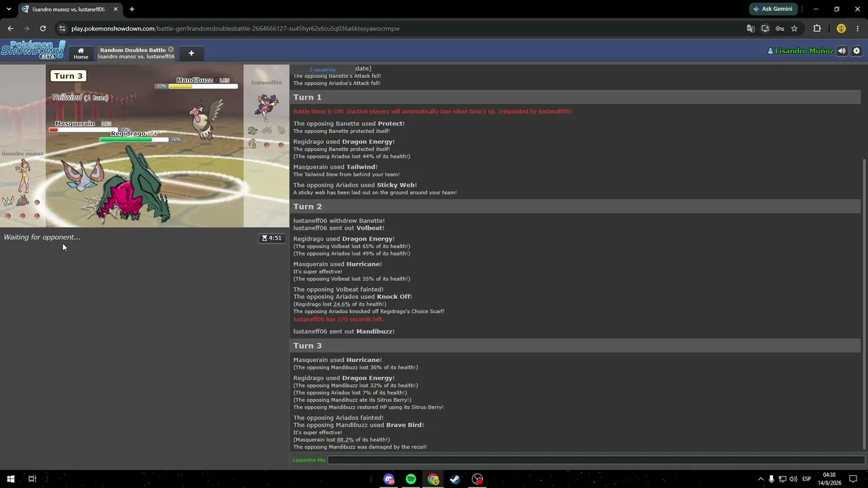Translate this page with the translate icon

[751, 28]
